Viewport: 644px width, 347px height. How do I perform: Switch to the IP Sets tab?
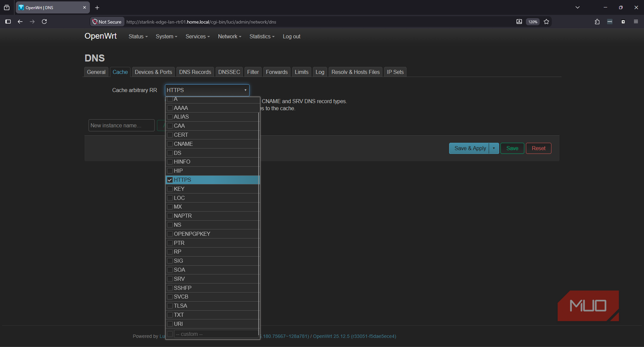click(x=395, y=72)
